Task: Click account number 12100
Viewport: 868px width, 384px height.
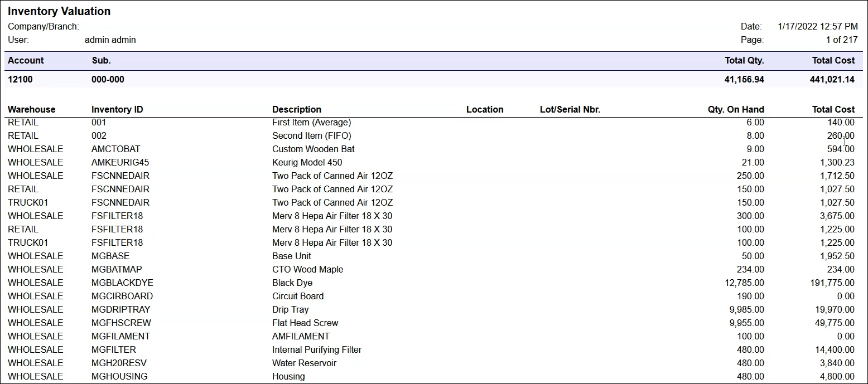Action: (21, 79)
